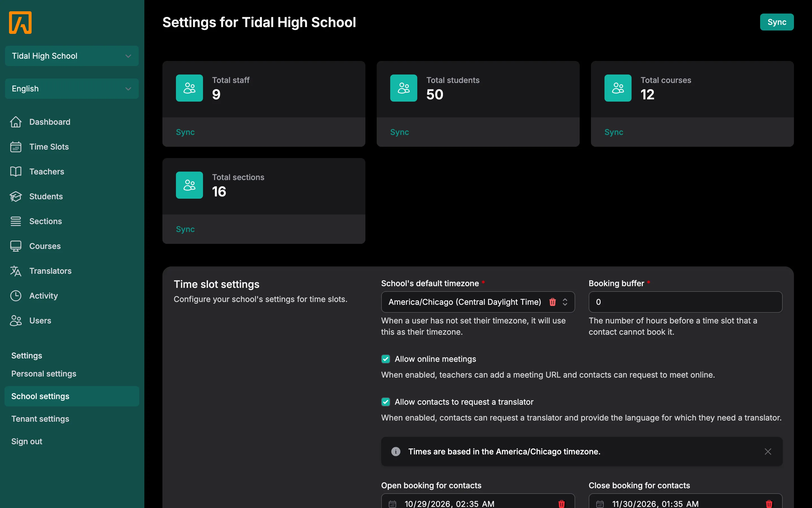Click the Total sections card icon
This screenshot has width=812, height=508.
(189, 185)
